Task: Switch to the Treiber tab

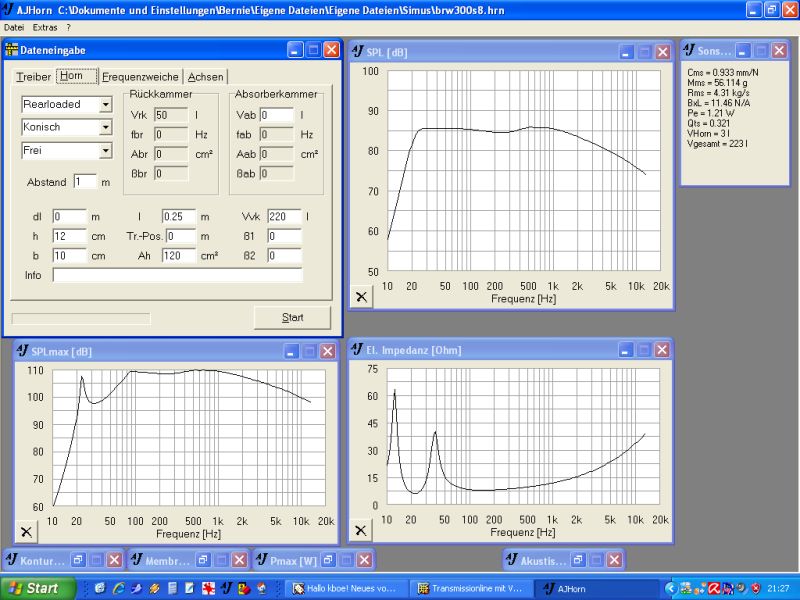Action: click(x=33, y=76)
